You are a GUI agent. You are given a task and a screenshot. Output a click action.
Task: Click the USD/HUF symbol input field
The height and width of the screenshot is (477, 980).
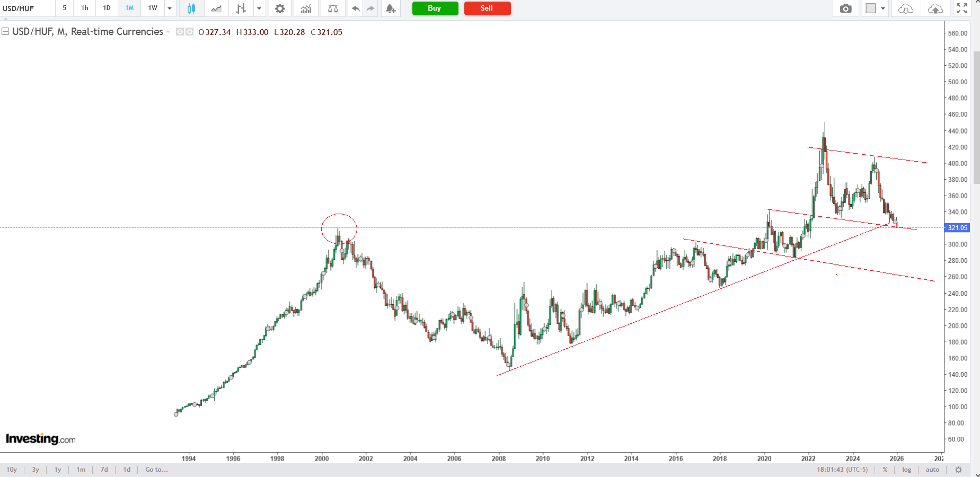pyautogui.click(x=27, y=8)
